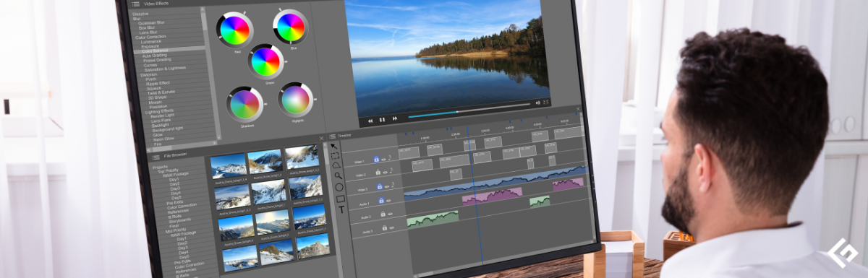
Task: Pick the magnifier zoom tool
Action: [338, 174]
